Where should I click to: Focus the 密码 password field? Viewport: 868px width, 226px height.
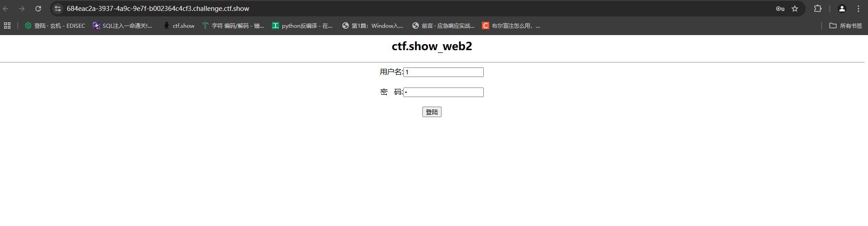coord(443,92)
